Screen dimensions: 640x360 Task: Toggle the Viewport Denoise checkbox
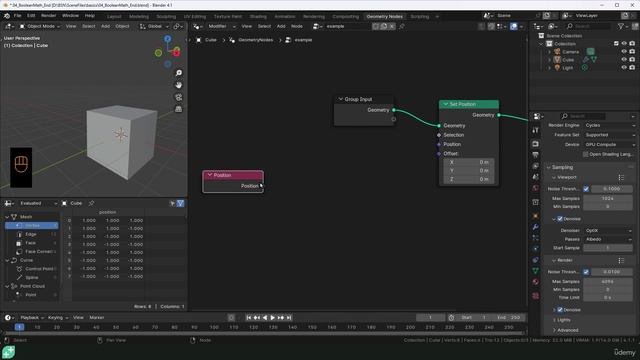[560, 219]
